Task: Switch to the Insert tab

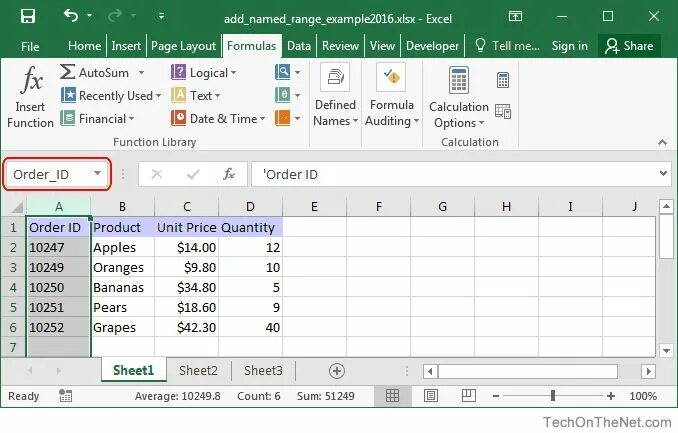Action: click(x=126, y=46)
